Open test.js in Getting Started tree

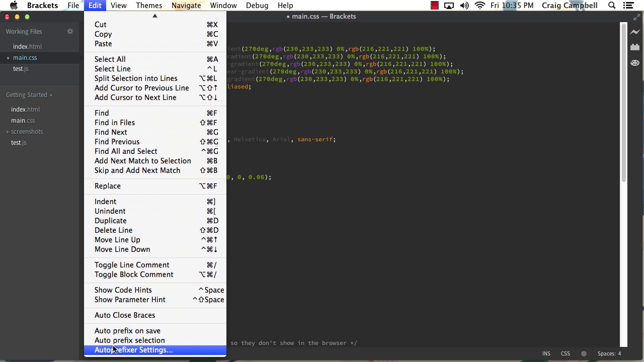coord(19,143)
